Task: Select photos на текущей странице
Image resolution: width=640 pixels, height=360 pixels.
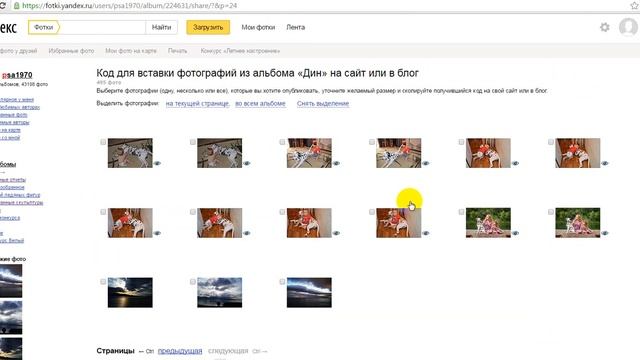Action: pyautogui.click(x=197, y=104)
